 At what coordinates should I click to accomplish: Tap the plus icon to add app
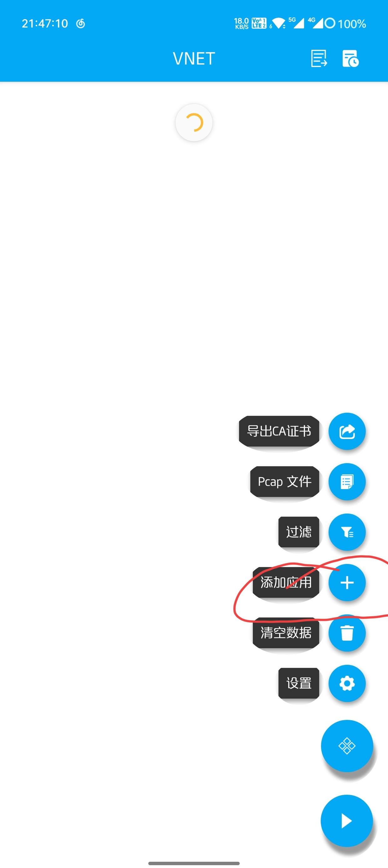point(347,583)
